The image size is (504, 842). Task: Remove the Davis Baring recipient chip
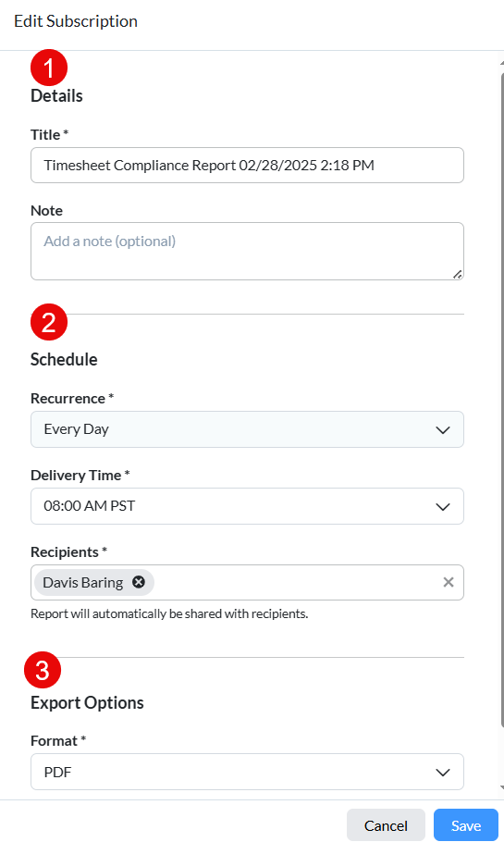click(x=139, y=582)
